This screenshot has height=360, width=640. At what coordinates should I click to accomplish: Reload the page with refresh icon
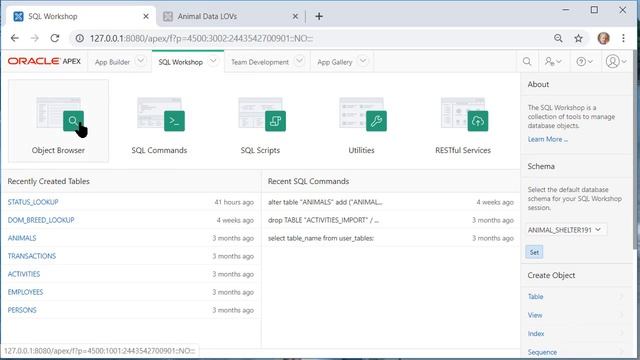click(55, 38)
